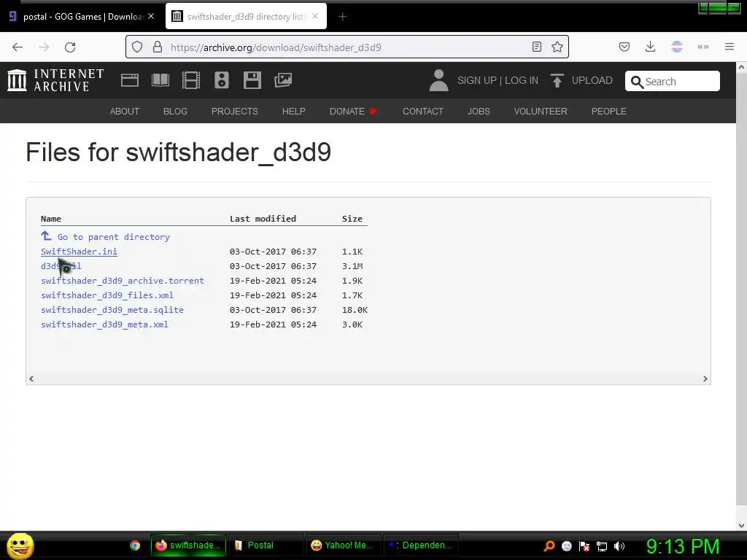This screenshot has width=747, height=560.
Task: Save the page to Pocket
Action: (x=624, y=47)
